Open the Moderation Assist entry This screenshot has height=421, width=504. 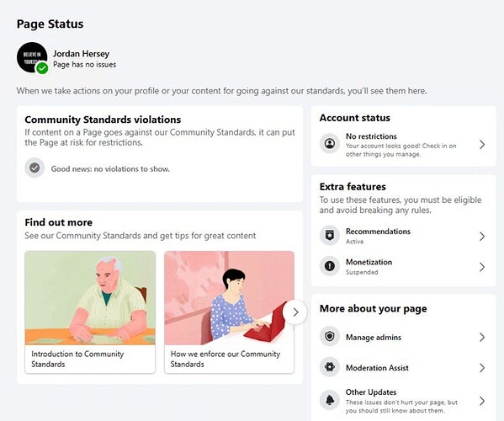pyautogui.click(x=403, y=368)
